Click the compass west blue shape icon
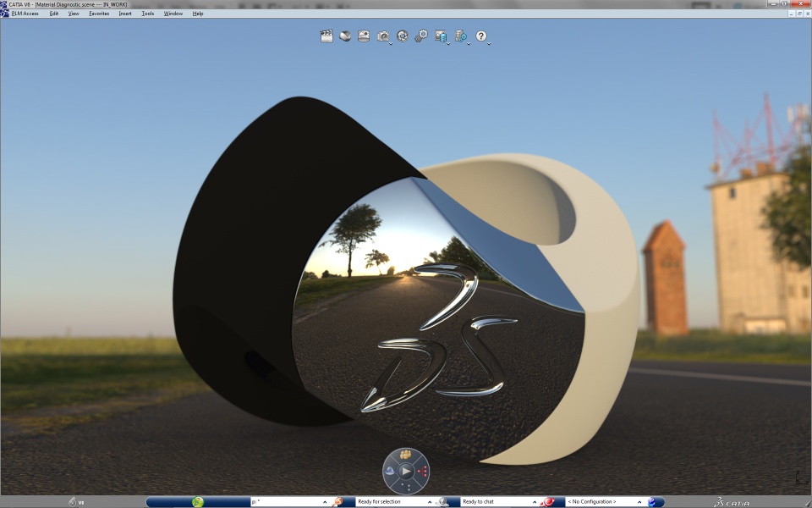812x508 pixels. click(x=390, y=472)
